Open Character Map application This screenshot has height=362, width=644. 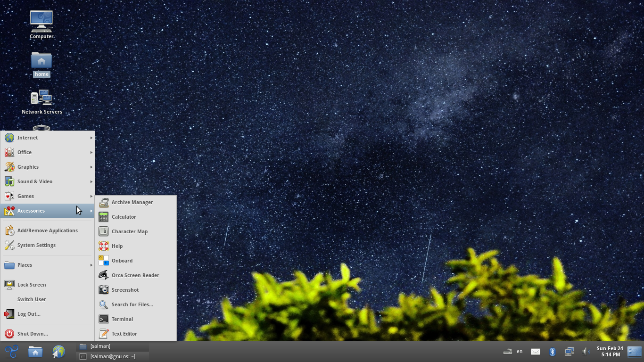[x=129, y=231]
